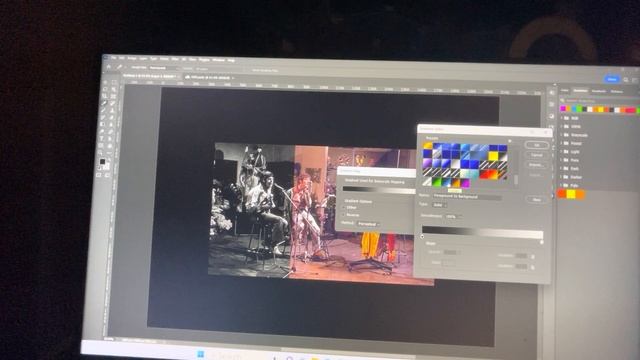Select the Hand tool
Screen dimensions: 640x360
tap(110, 146)
